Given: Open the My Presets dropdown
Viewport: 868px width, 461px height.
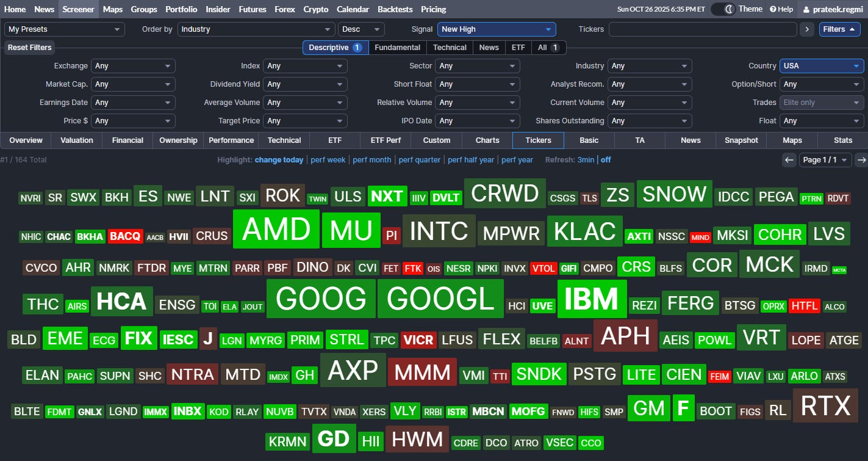Looking at the screenshot, I should [65, 29].
